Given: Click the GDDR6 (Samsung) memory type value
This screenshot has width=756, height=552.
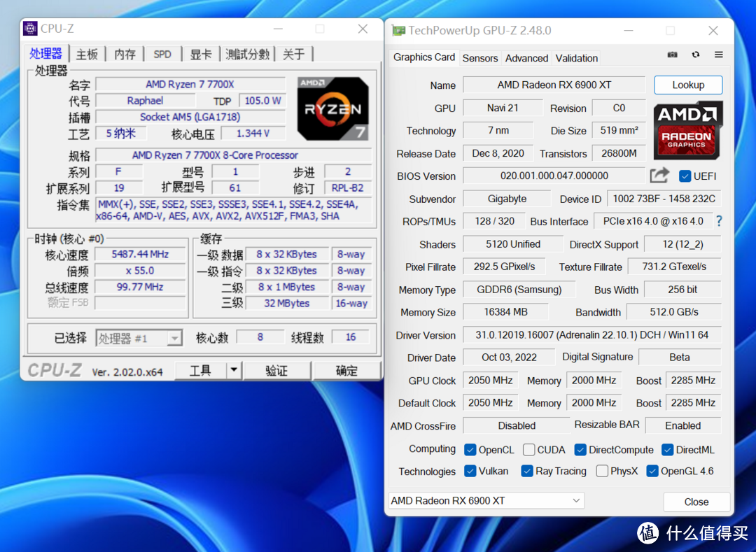Looking at the screenshot, I should tap(519, 290).
